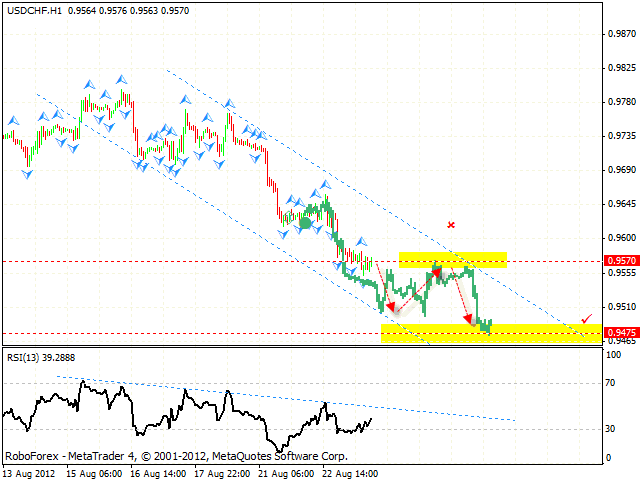Click the first red downward arrow head
This screenshot has height=481, width=640.
391,307
